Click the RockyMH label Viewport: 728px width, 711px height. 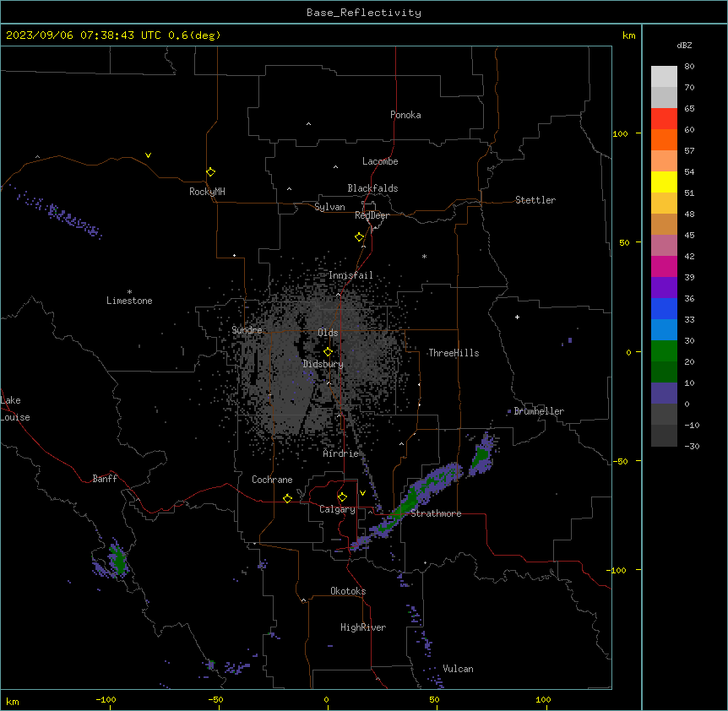coord(207,192)
